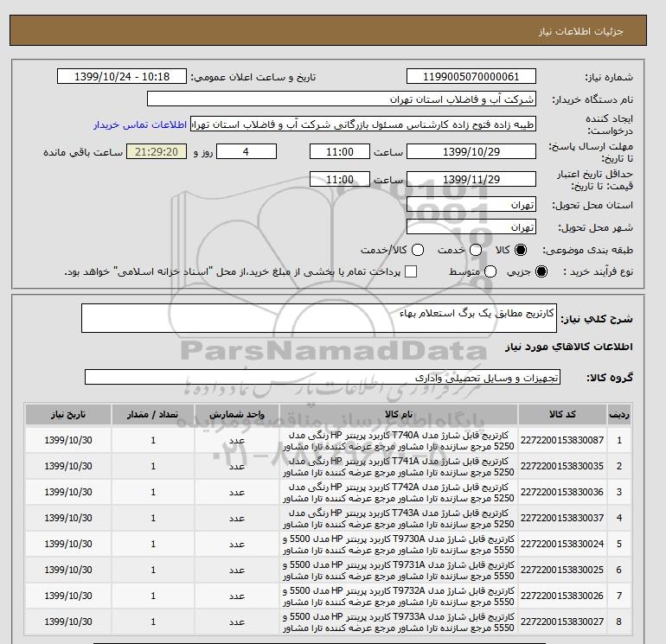Click item code 2272200153830036
This screenshot has height=644, width=666.
click(562, 492)
